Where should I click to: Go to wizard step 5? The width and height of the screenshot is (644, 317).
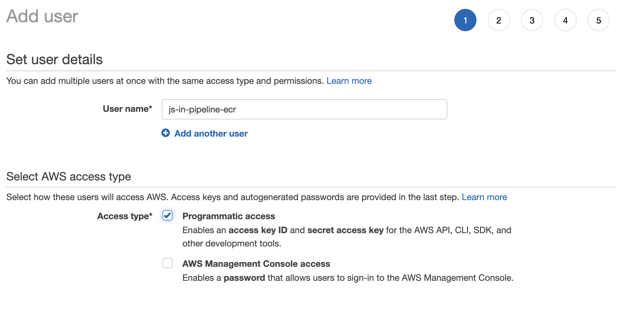pyautogui.click(x=599, y=20)
